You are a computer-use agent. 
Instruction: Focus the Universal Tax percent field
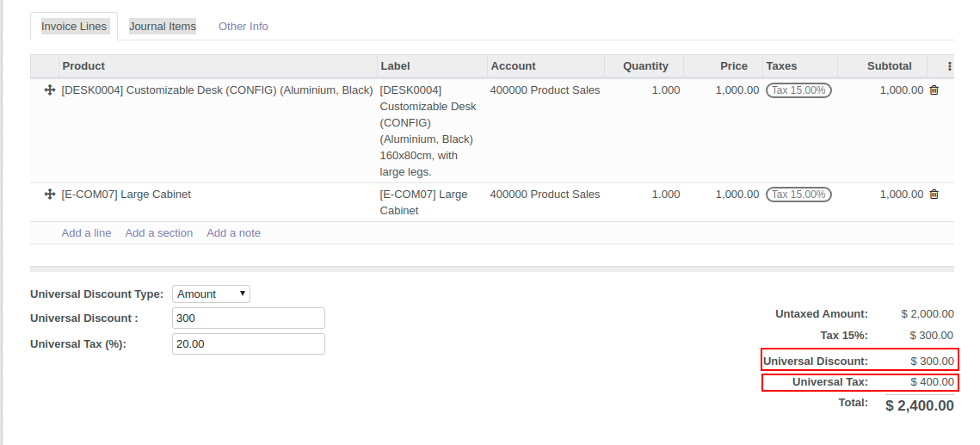[248, 344]
